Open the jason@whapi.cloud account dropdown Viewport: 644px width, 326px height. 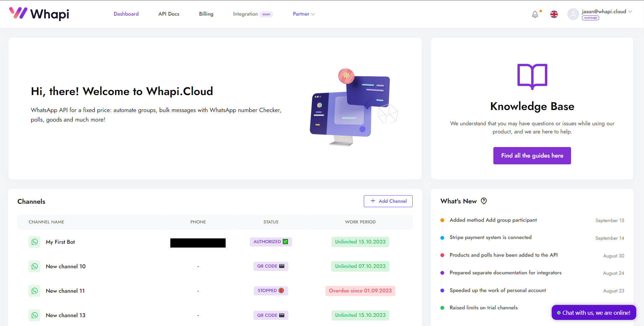[x=607, y=12]
